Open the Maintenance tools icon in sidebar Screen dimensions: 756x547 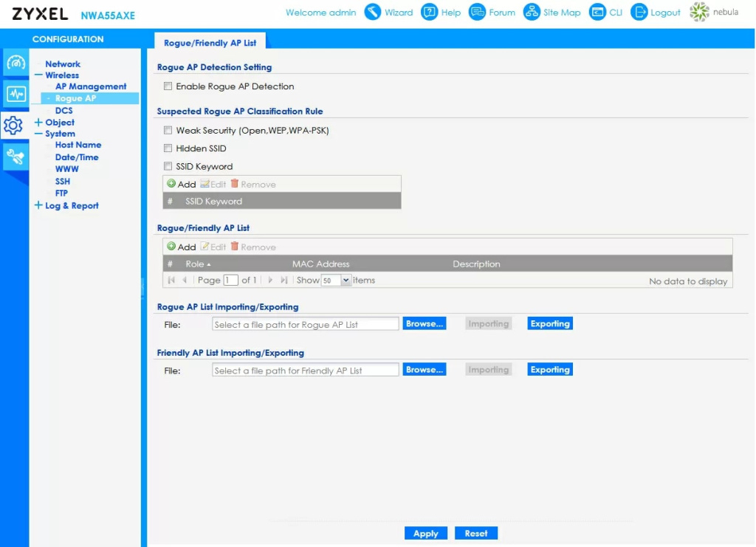pos(16,156)
